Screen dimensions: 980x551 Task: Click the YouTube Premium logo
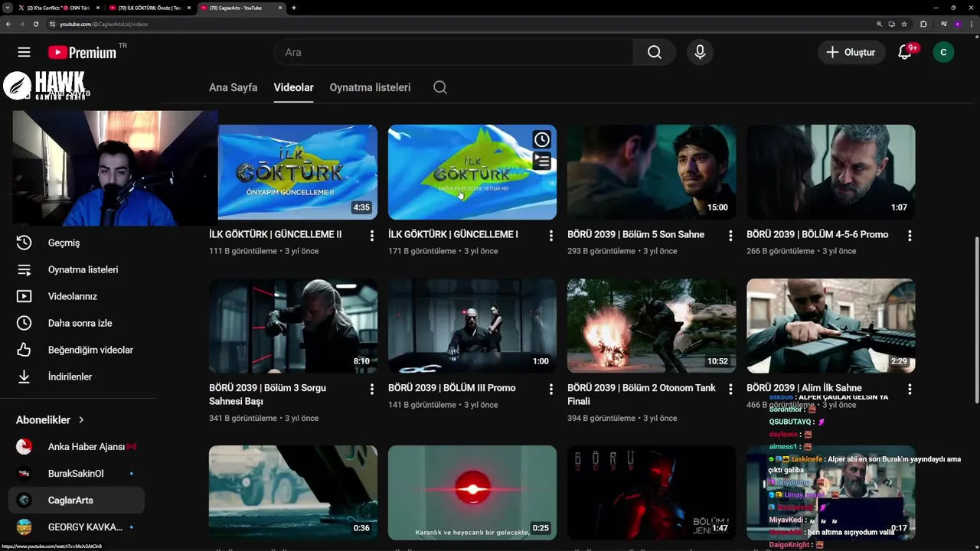pos(82,52)
